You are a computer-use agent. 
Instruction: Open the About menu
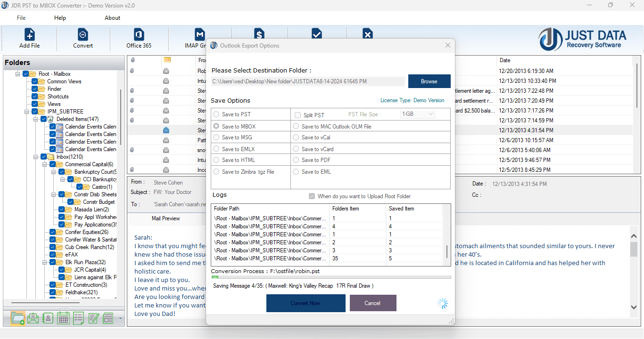tap(112, 18)
